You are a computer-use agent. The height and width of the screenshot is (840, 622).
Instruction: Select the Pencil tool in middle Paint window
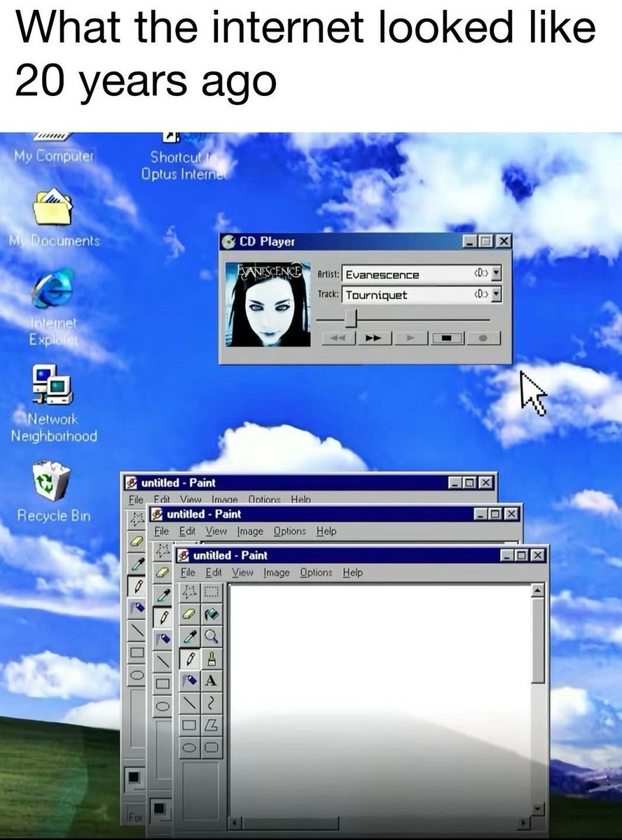point(163,616)
